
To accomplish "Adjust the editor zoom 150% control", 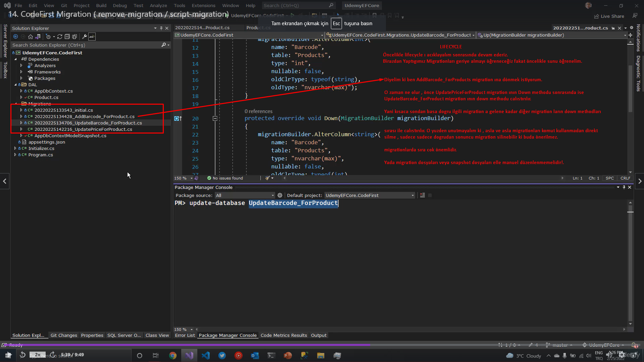I will tap(183, 178).
